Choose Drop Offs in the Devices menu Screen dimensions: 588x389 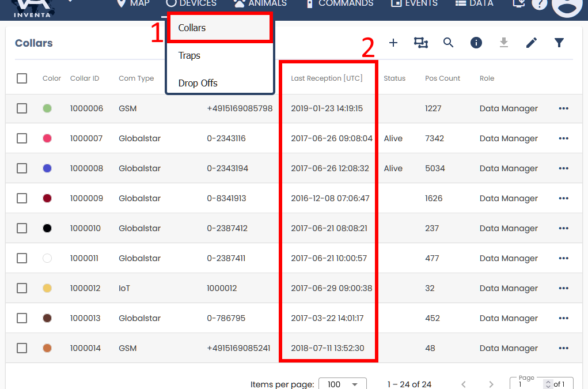198,83
